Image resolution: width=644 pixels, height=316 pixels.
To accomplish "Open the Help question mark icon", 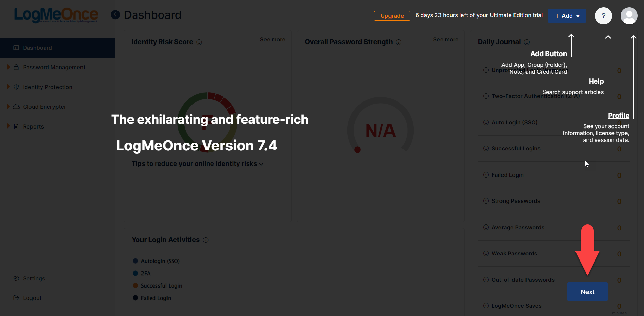I will 603,16.
